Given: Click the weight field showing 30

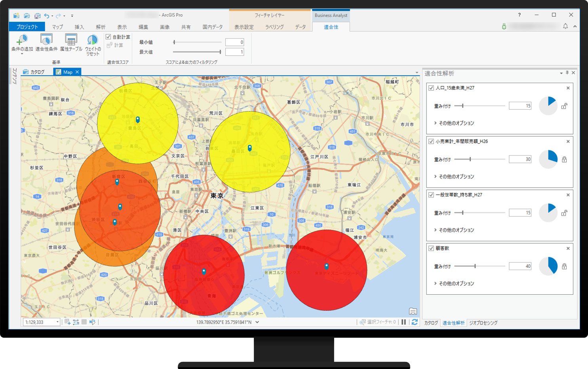Looking at the screenshot, I should pyautogui.click(x=520, y=159).
